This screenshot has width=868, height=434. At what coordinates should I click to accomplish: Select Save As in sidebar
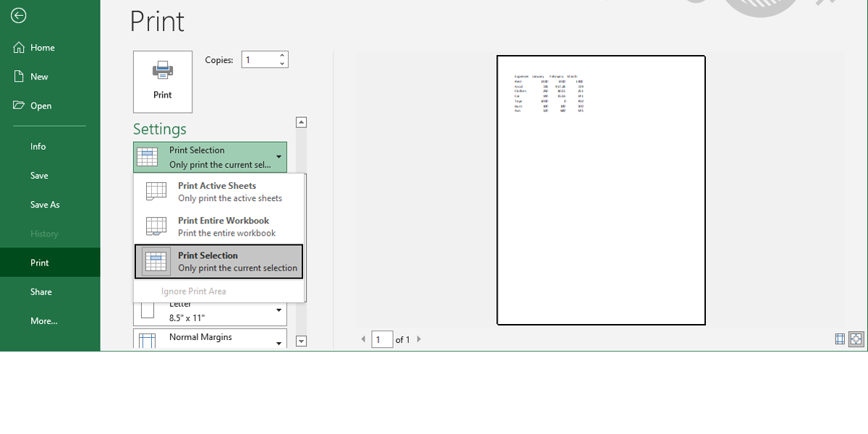click(50, 204)
